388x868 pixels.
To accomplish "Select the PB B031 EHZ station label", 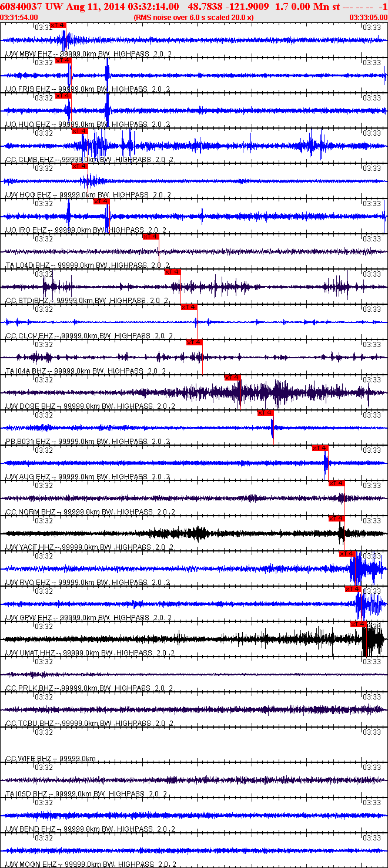I will [x=88, y=441].
